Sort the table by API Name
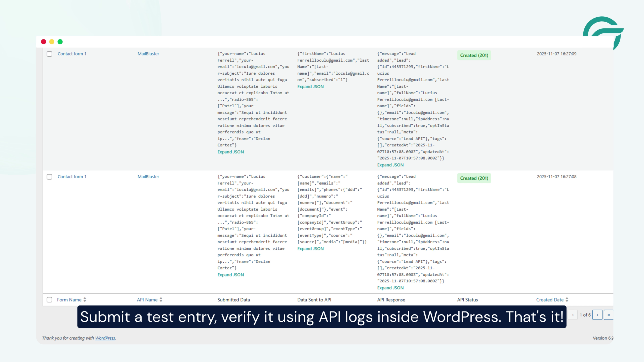644x362 pixels. click(148, 300)
